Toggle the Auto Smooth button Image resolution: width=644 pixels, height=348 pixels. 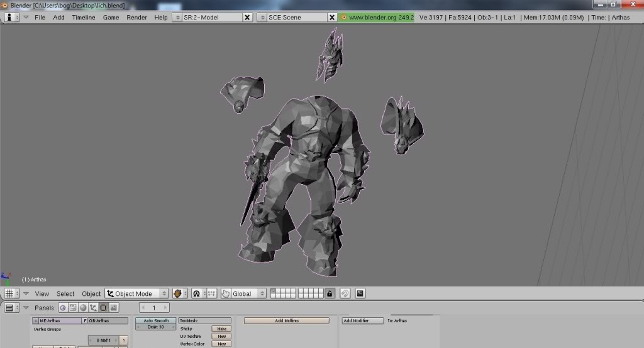[156, 320]
